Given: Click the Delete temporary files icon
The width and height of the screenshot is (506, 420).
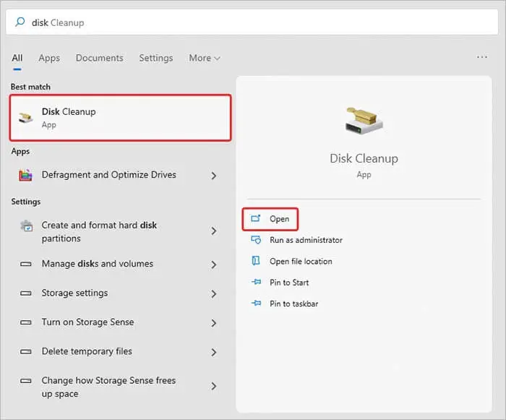Looking at the screenshot, I should coord(26,351).
